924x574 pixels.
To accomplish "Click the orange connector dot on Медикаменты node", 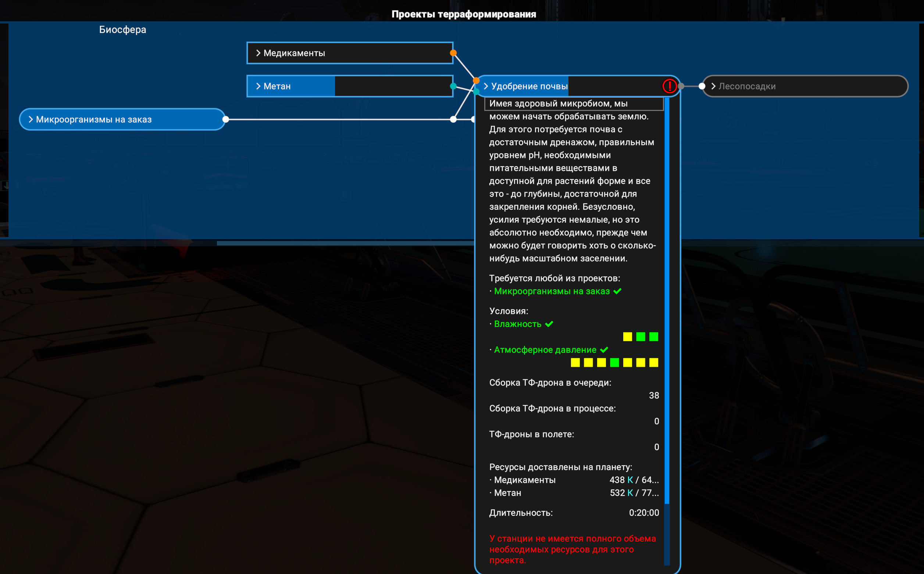I will pos(453,53).
